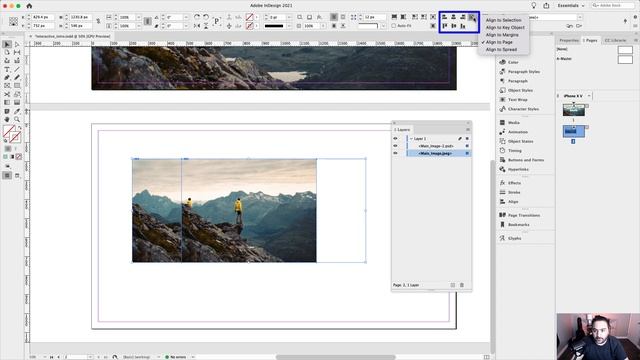
Task: Select the Pen tool
Action: click(x=7, y=78)
